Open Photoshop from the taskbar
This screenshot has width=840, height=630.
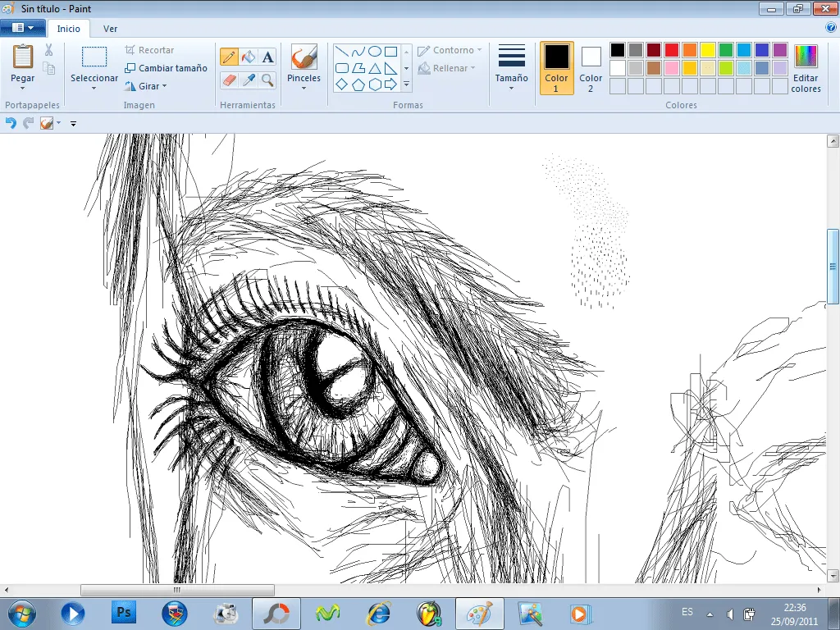coord(123,612)
